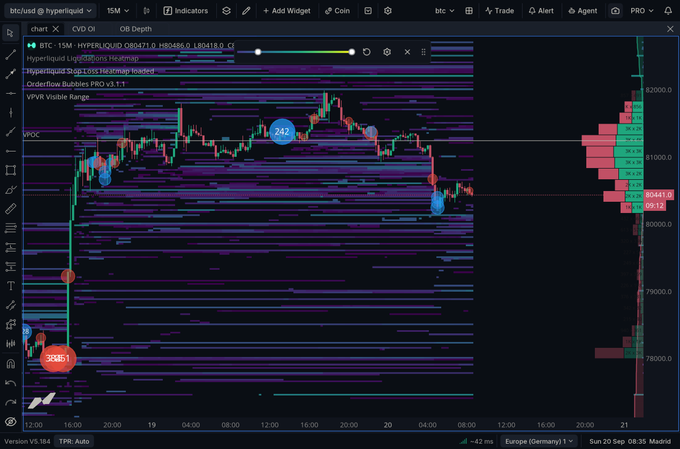Select the brush drawing tool
680x449 pixels.
[10, 190]
